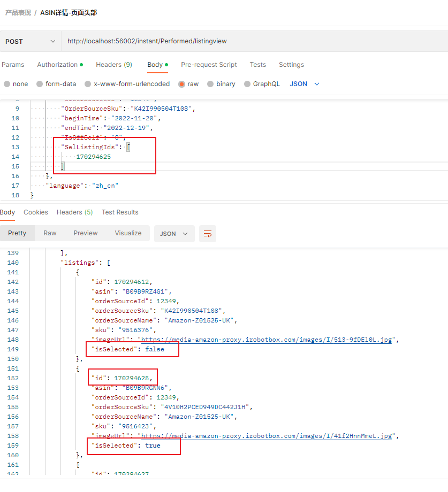
Task: Click the "zh_cn" language value
Action: point(105,186)
